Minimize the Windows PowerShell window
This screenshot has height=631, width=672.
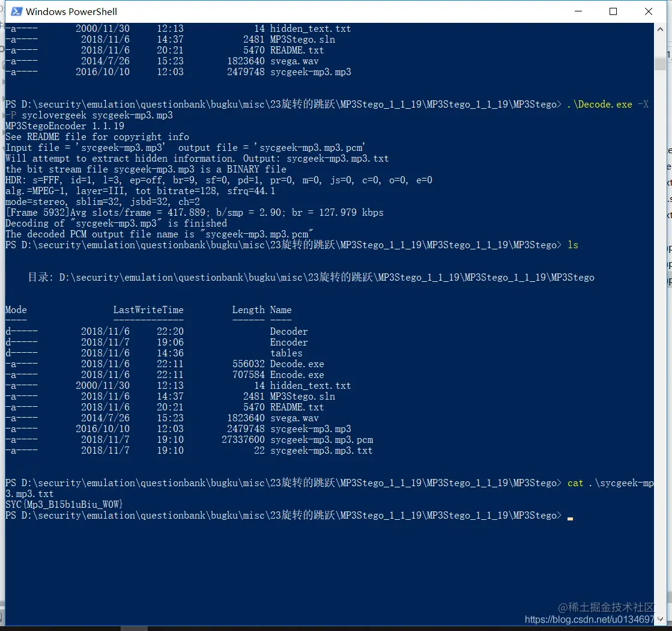[578, 11]
